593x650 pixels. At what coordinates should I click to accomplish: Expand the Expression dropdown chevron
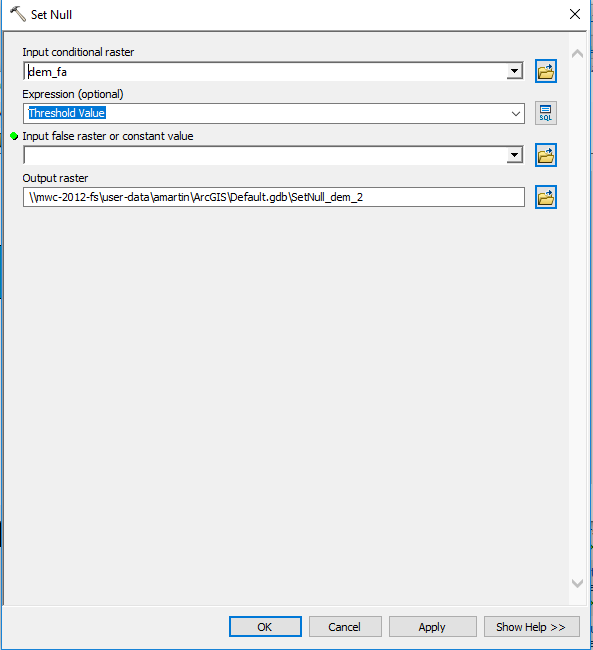point(516,114)
